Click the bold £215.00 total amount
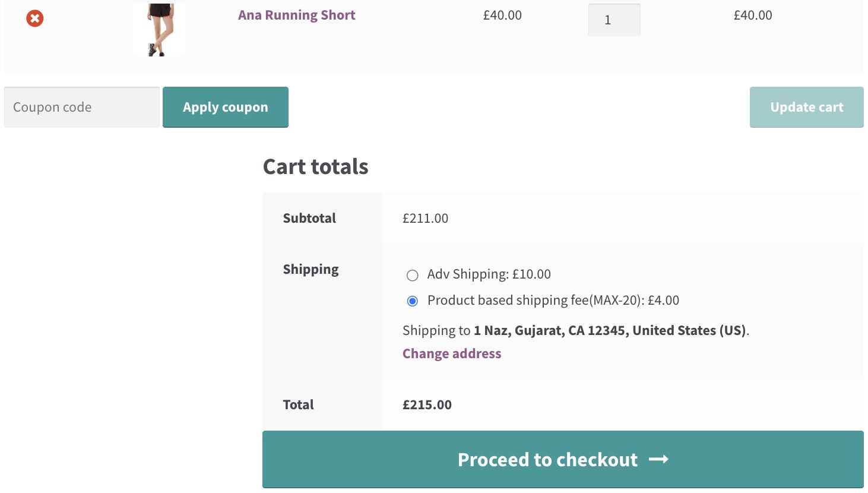The width and height of the screenshot is (868, 493). tap(427, 405)
